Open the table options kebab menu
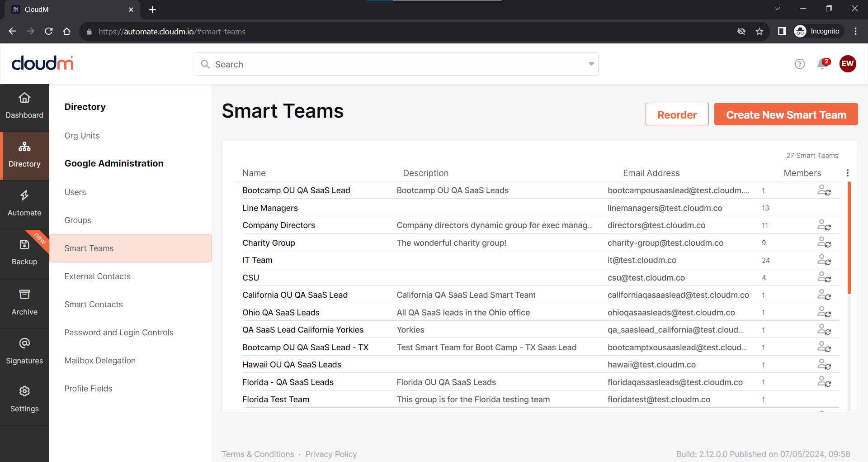The image size is (868, 462). (x=848, y=172)
